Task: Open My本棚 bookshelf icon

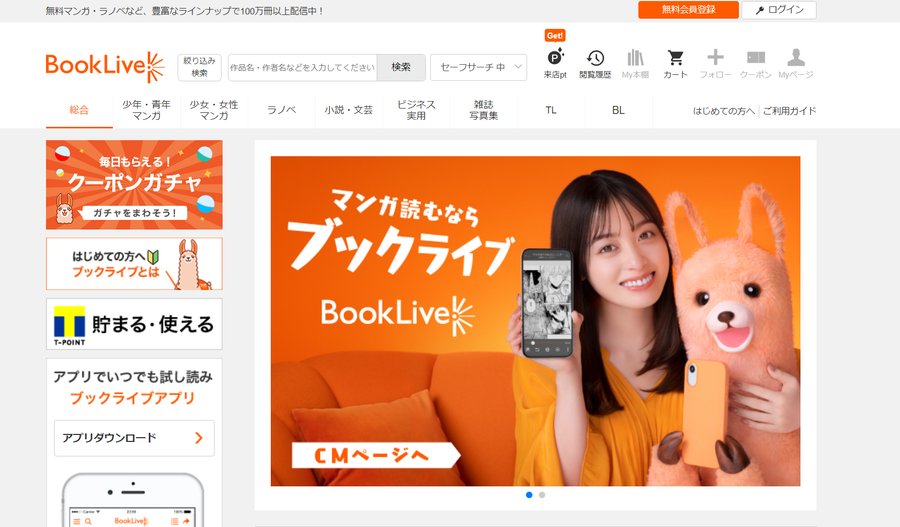Action: point(635,63)
